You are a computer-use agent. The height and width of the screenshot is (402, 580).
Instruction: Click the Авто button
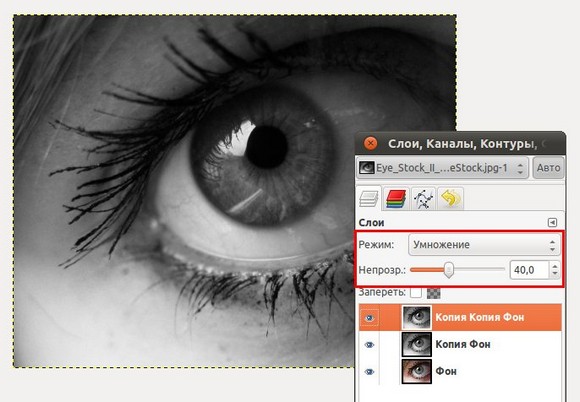click(x=549, y=168)
